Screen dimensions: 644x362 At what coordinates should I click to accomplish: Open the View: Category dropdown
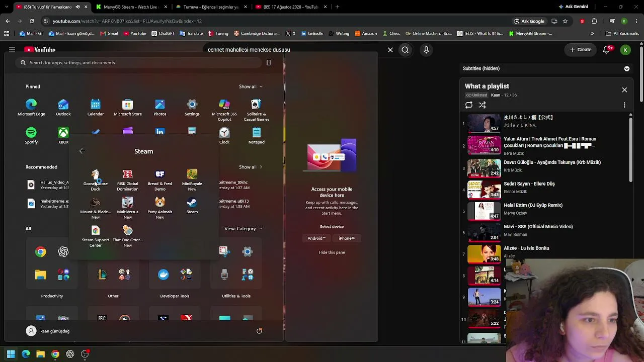tap(243, 229)
